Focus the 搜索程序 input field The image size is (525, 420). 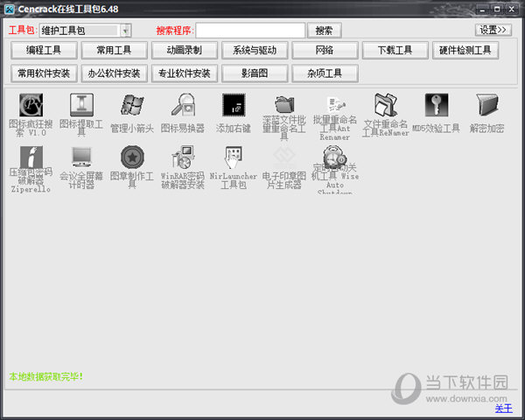pos(250,31)
